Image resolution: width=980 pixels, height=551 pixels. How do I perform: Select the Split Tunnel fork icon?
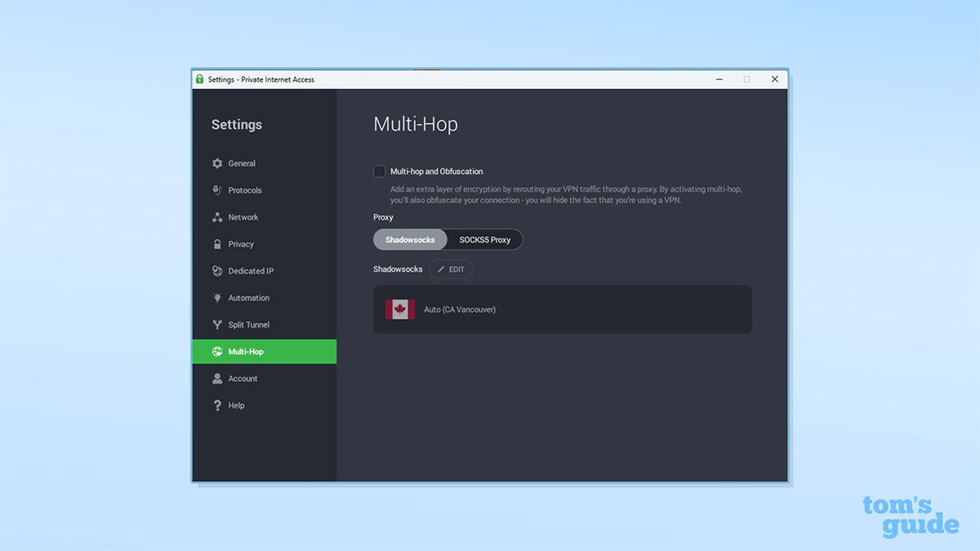(217, 325)
